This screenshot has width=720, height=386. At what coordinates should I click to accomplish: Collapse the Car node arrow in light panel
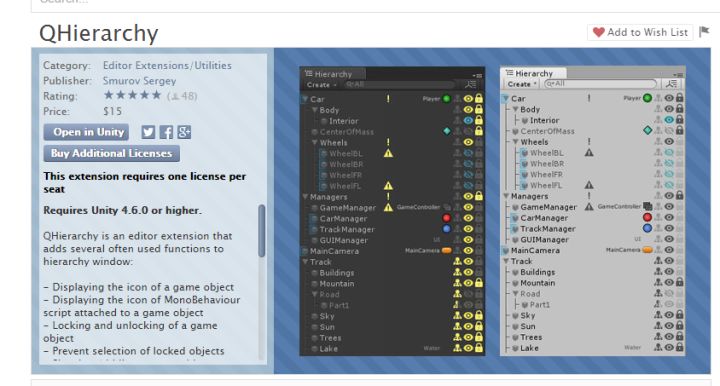[x=506, y=98]
